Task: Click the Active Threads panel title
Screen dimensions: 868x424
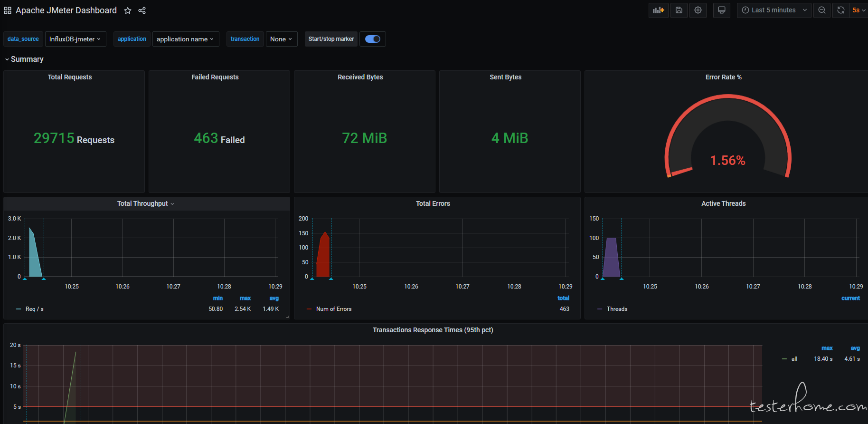Action: tap(724, 203)
